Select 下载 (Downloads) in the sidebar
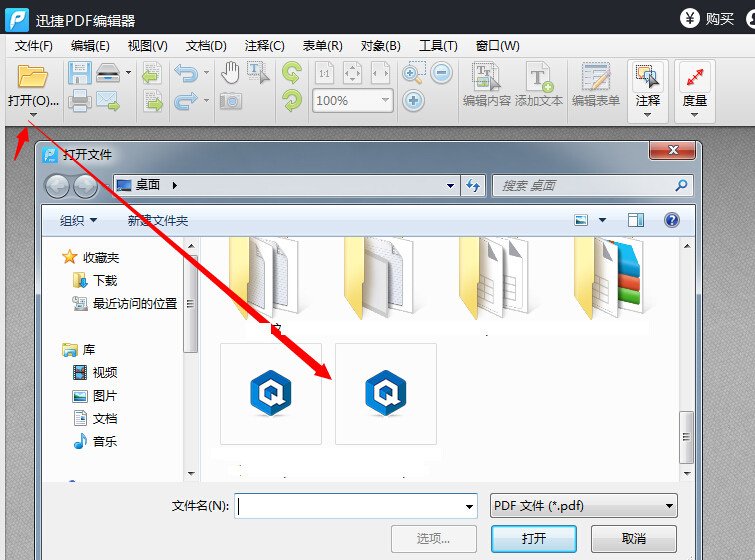Image resolution: width=755 pixels, height=560 pixels. point(95,280)
